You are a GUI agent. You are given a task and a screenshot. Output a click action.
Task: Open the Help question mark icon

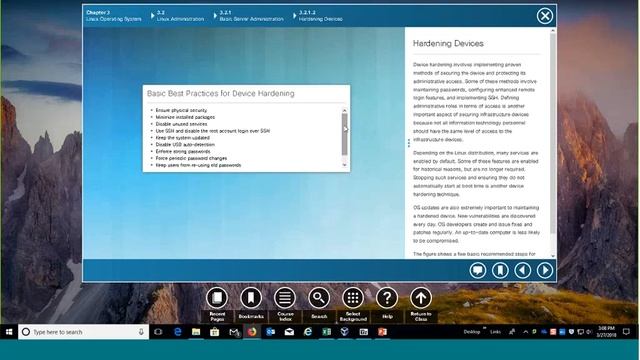(387, 298)
